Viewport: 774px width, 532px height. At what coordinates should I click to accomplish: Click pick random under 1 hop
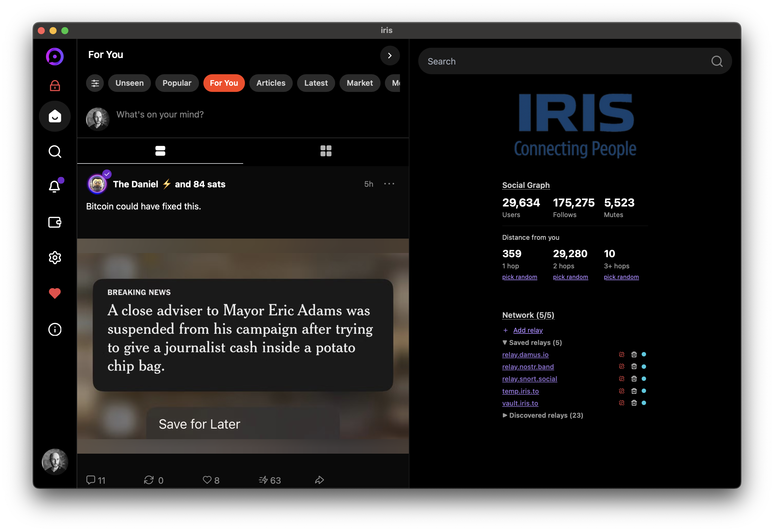(x=520, y=277)
